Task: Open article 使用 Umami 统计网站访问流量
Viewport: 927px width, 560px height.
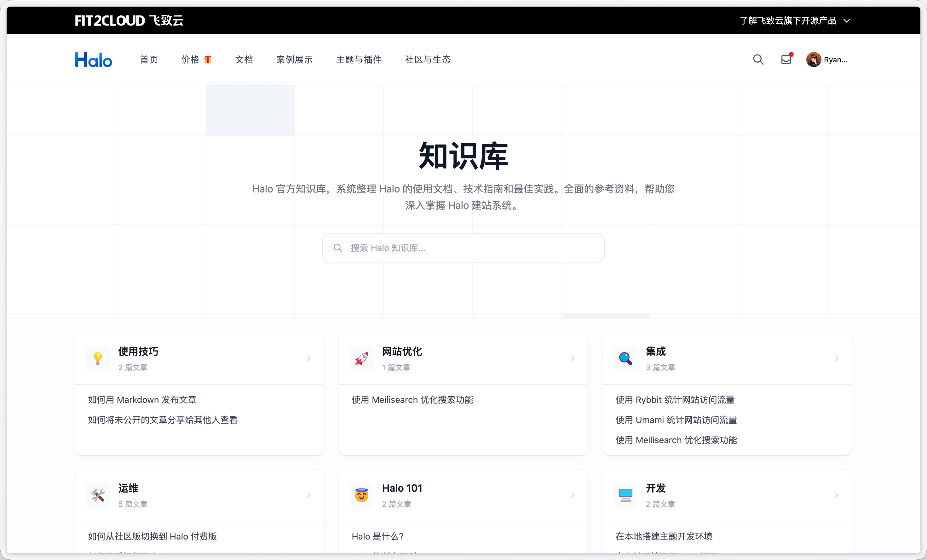Action: [676, 420]
